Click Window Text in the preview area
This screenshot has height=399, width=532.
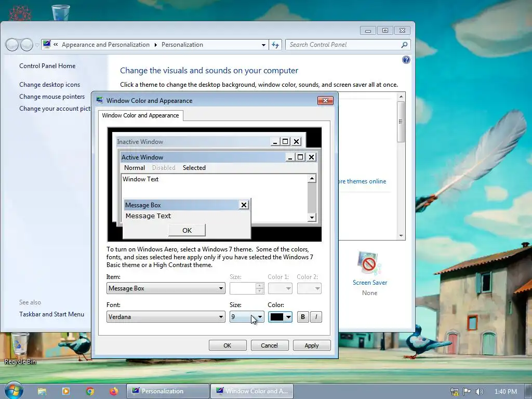coord(140,179)
